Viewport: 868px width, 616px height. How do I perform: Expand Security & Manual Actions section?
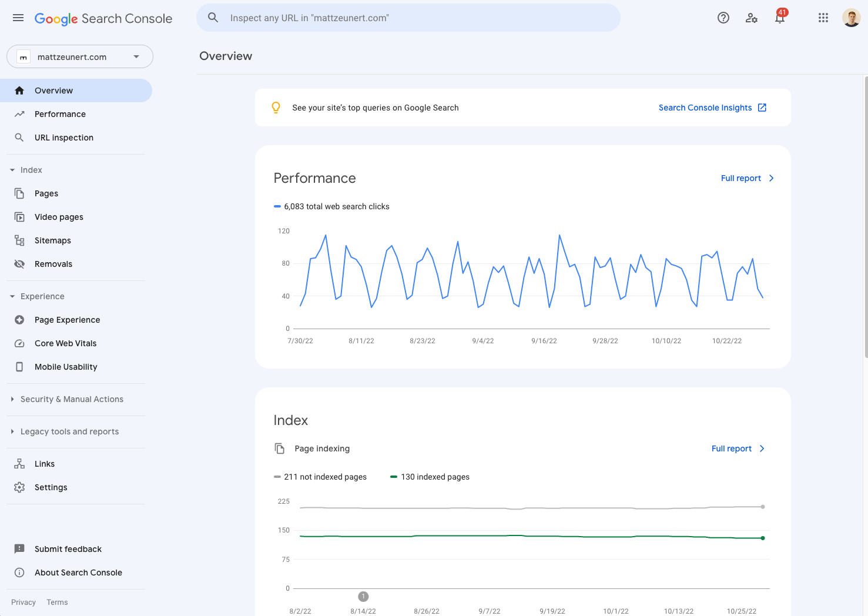click(12, 399)
